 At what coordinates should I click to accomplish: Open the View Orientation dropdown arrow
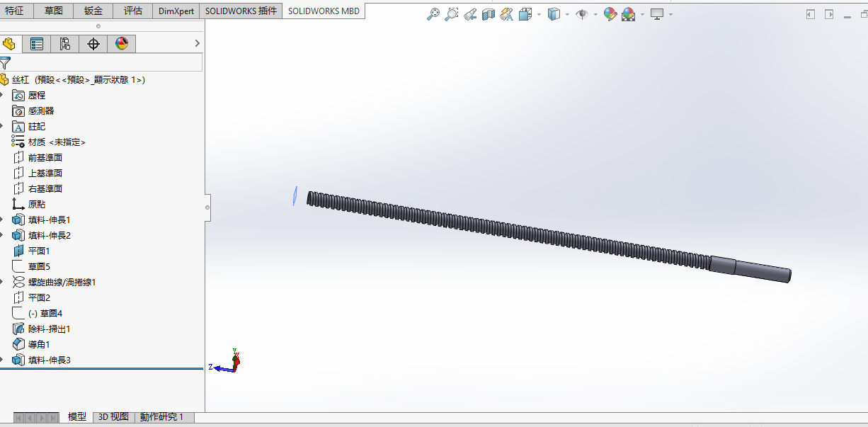pyautogui.click(x=539, y=14)
